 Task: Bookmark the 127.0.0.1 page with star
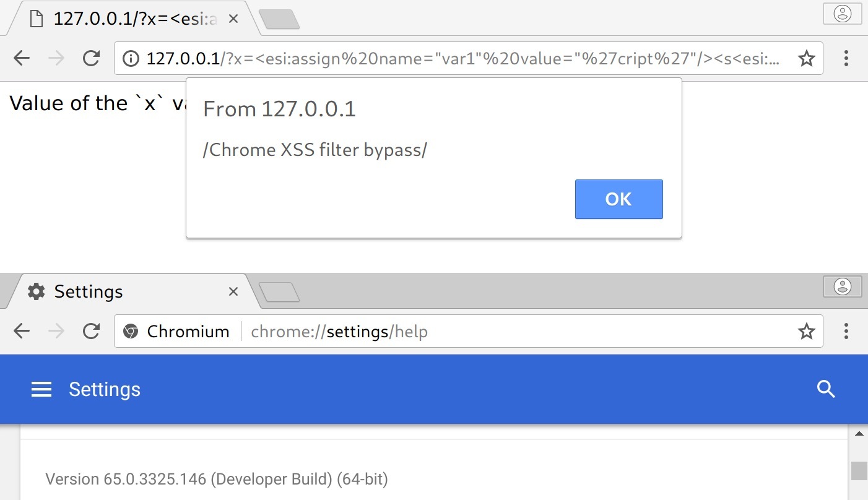pos(806,59)
